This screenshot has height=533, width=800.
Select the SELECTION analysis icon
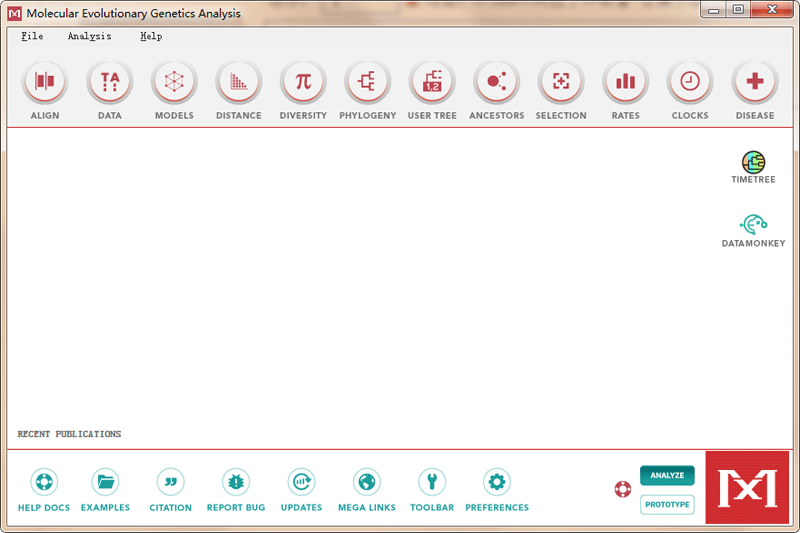click(561, 82)
